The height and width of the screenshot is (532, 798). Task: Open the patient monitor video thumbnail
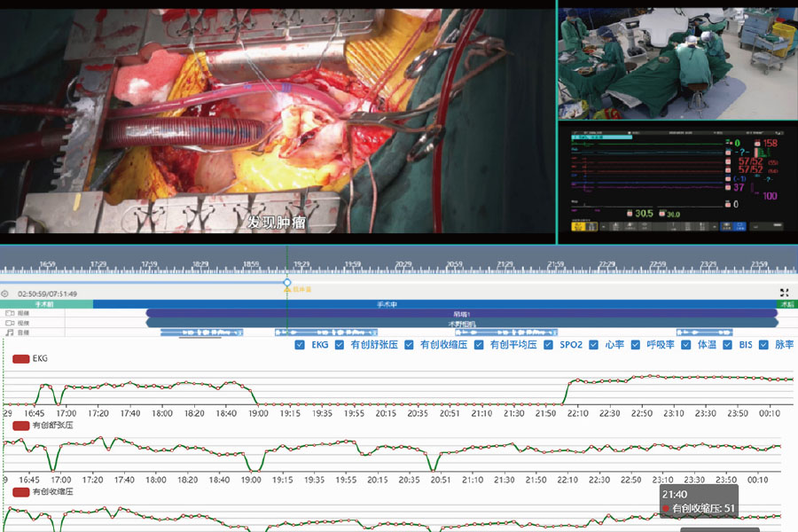[678, 183]
